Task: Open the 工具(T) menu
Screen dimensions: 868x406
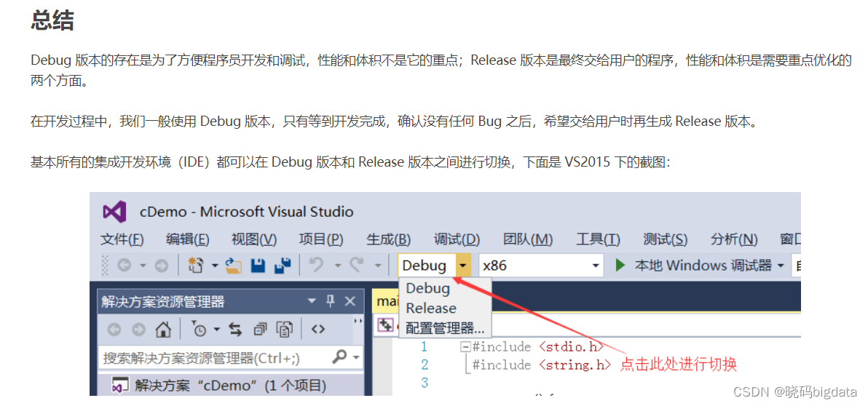Action: tap(598, 239)
